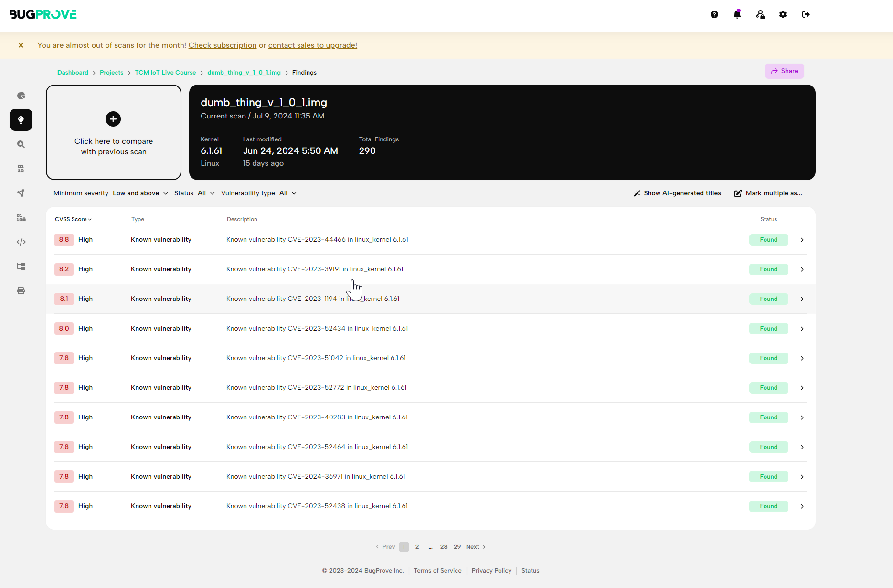Screen dimensions: 893x588
Task: Dismiss the subscription warning banner
Action: (x=21, y=45)
